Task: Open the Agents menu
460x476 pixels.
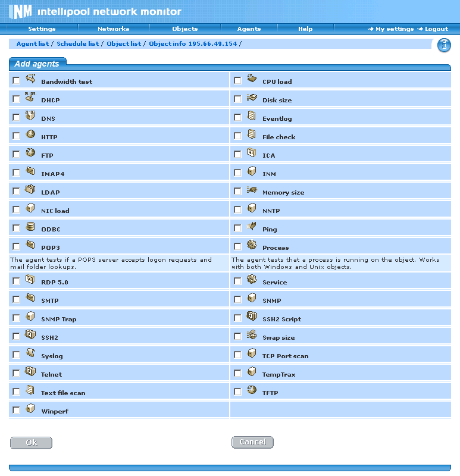Action: (x=249, y=29)
